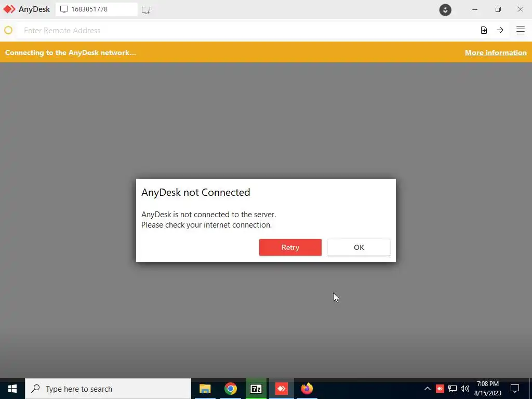Launch Google Chrome from the taskbar
Image resolution: width=532 pixels, height=399 pixels.
(230, 389)
